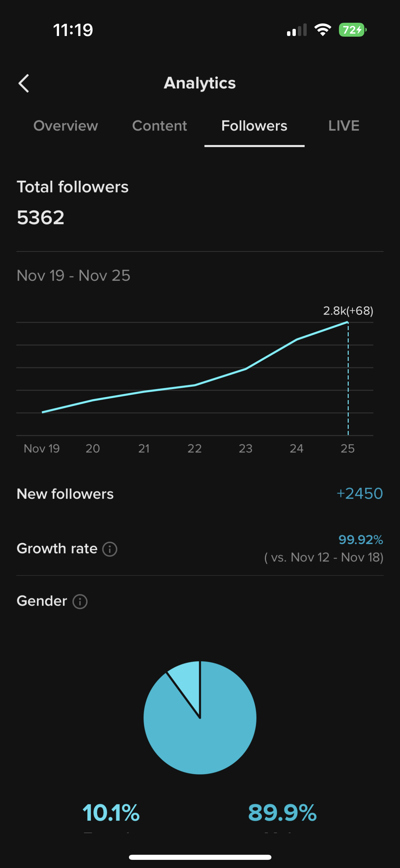Tap the total followers count 5362
Screen dimensions: 400x868
point(41,218)
